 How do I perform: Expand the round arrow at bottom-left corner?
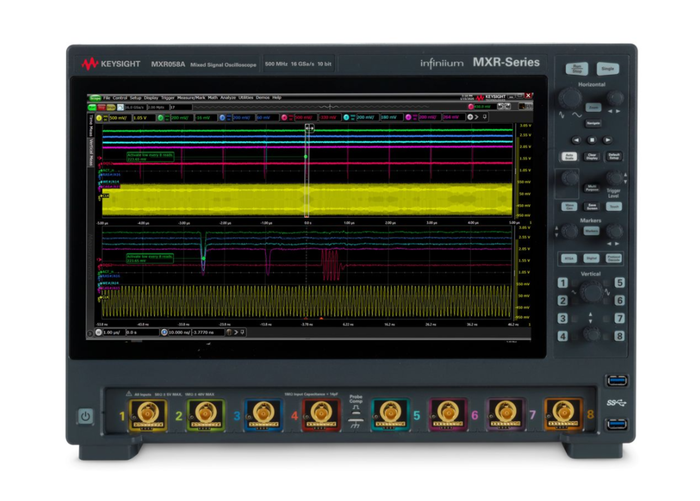coord(90,333)
